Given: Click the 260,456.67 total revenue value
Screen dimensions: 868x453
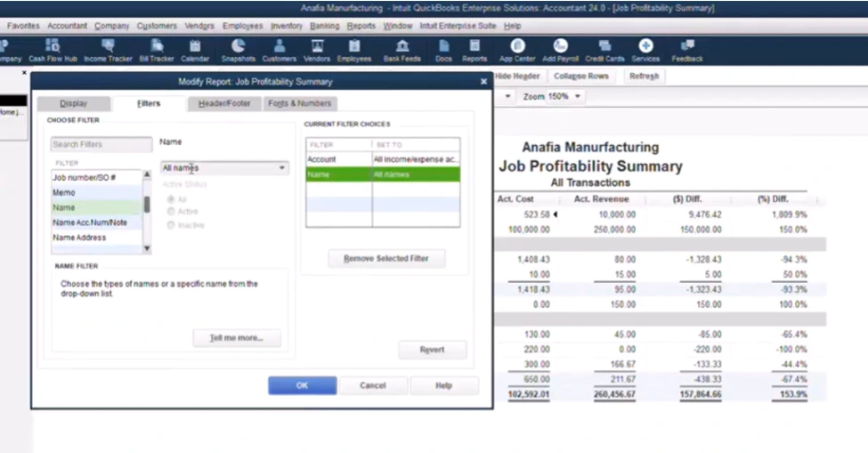Looking at the screenshot, I should tap(614, 394).
